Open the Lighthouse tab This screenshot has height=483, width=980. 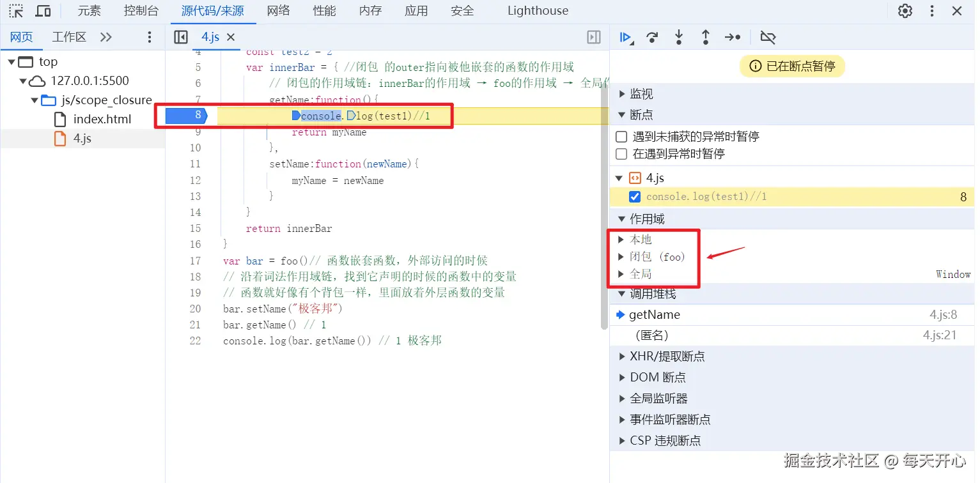click(x=538, y=11)
